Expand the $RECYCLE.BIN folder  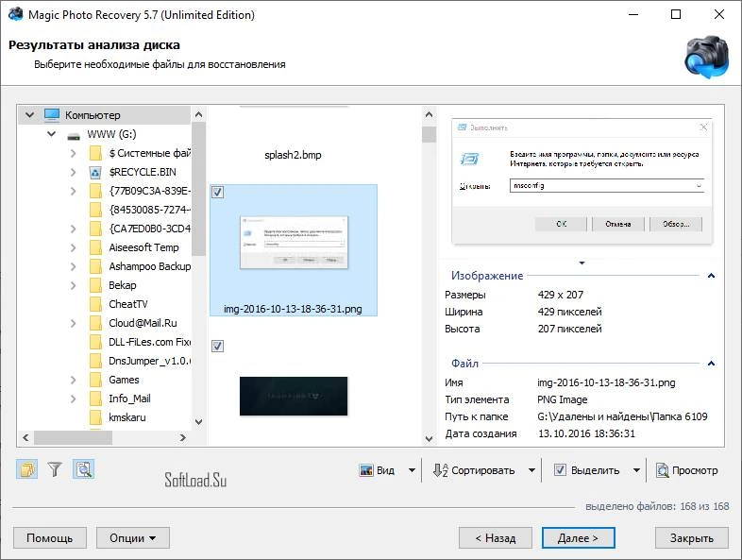pyautogui.click(x=74, y=172)
